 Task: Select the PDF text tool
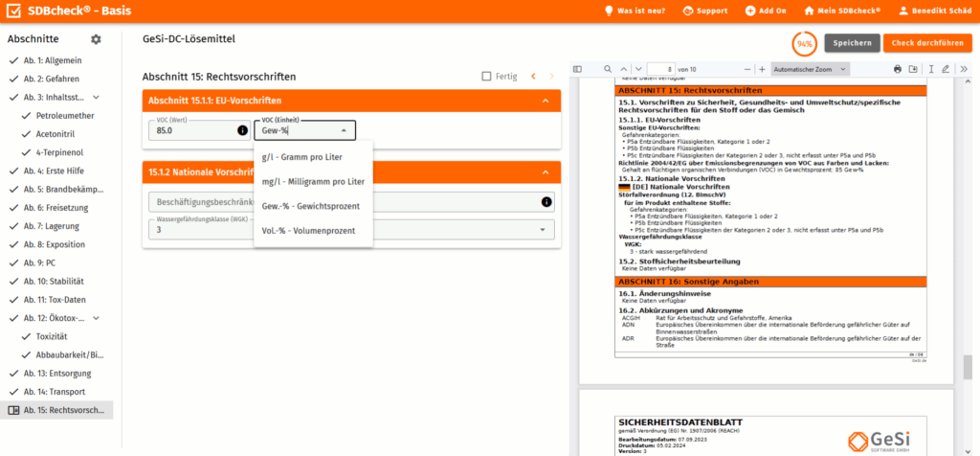click(x=932, y=70)
